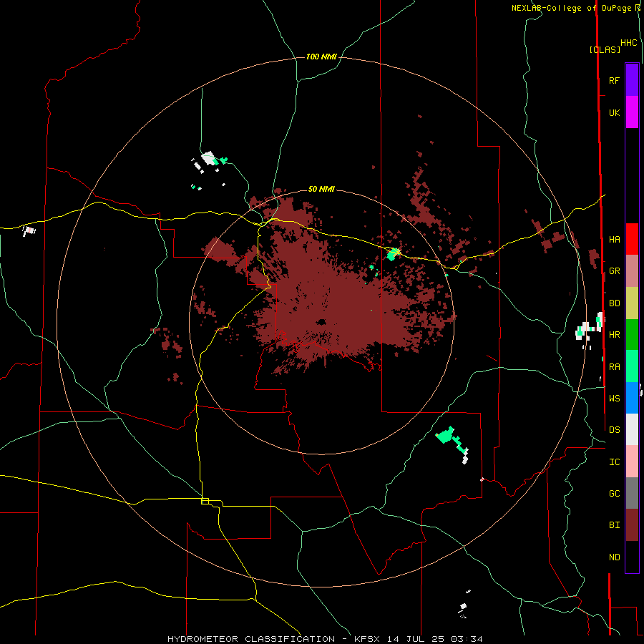Click the [CLAS] units label
This screenshot has height=644, width=644.
(605, 49)
